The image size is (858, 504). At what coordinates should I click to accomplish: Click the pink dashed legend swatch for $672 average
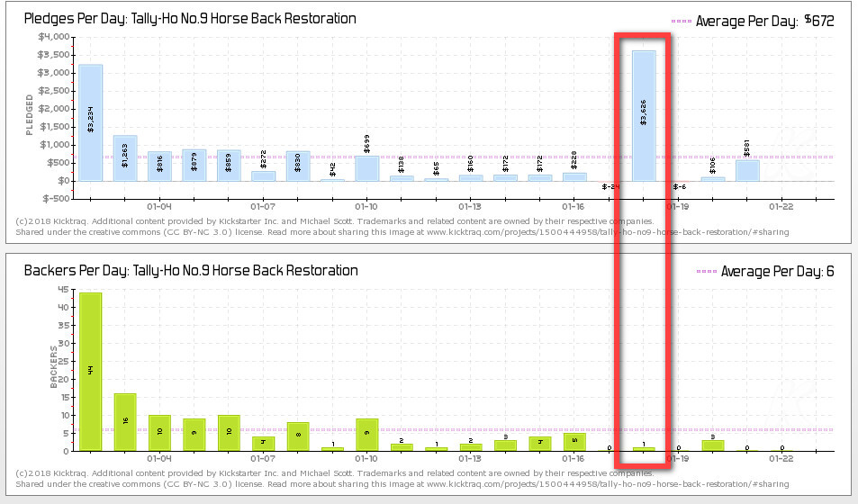(x=682, y=21)
